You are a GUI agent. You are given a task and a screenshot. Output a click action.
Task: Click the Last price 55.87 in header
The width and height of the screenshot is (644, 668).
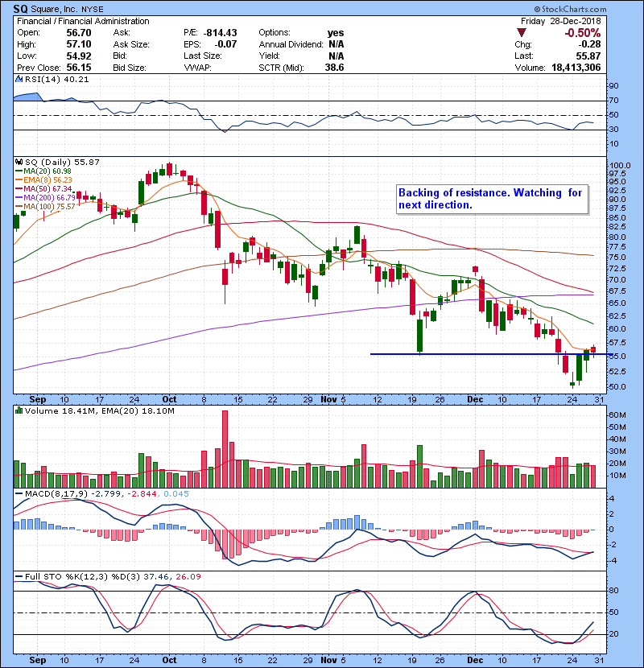588,56
